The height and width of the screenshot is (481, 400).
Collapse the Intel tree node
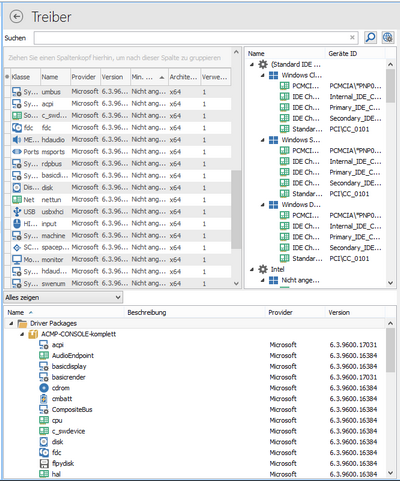click(252, 270)
